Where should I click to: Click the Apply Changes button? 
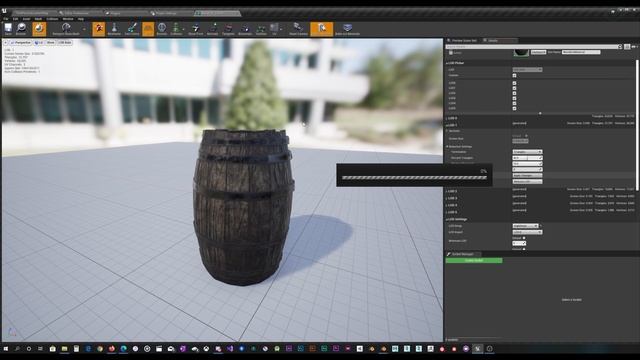pos(527,176)
